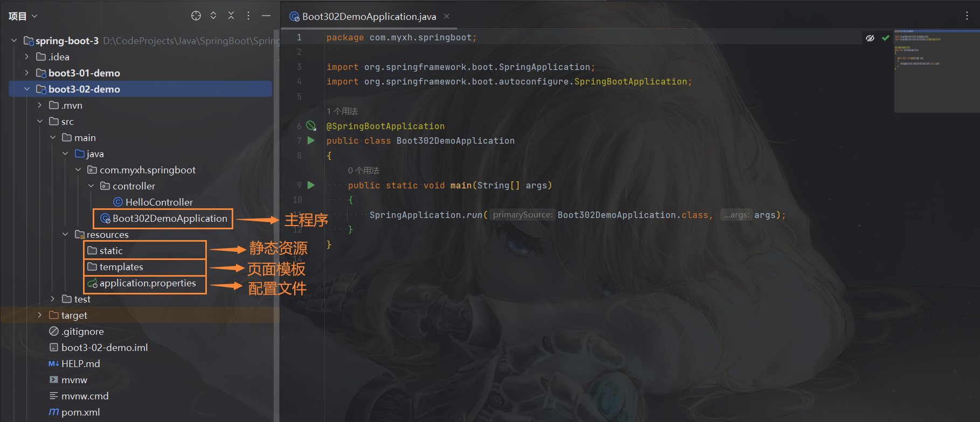Run the main method via gutter arrow
980x422 pixels.
pos(311,185)
